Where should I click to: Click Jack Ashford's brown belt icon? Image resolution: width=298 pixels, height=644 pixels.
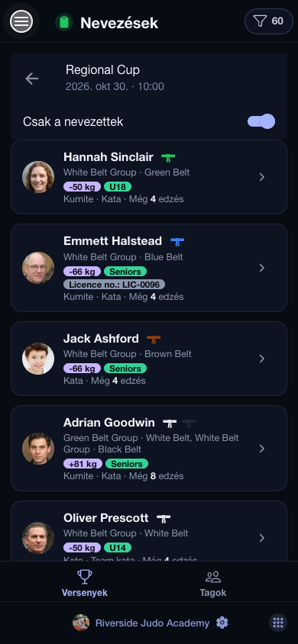[154, 340]
